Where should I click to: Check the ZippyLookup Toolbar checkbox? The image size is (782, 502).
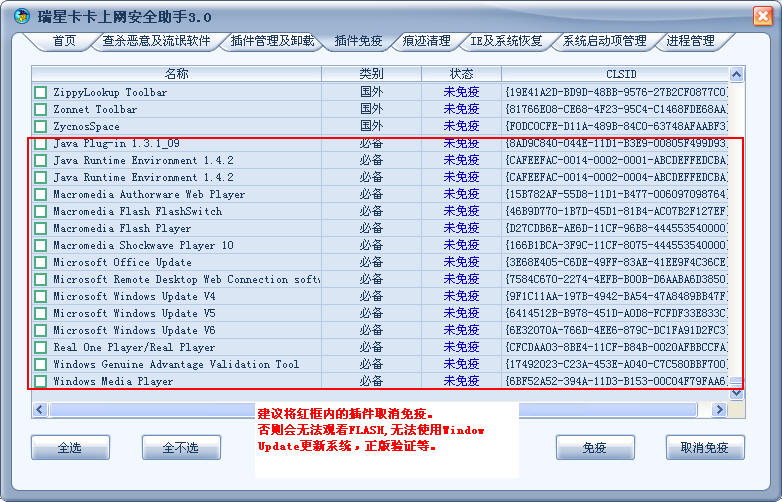point(40,92)
